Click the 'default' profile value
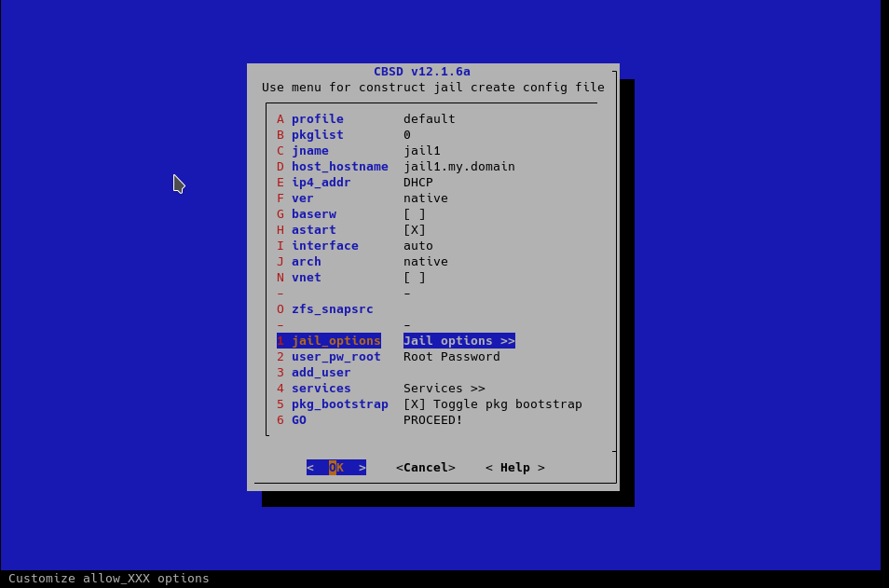The width and height of the screenshot is (889, 588). click(430, 119)
